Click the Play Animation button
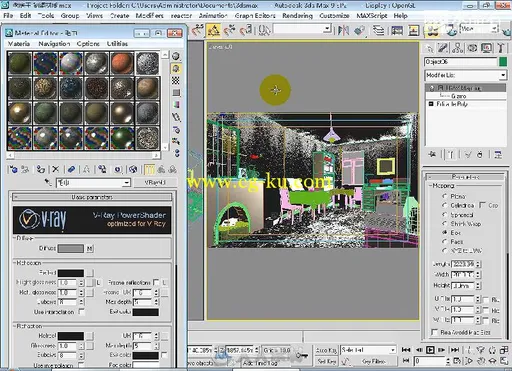 [430, 350]
